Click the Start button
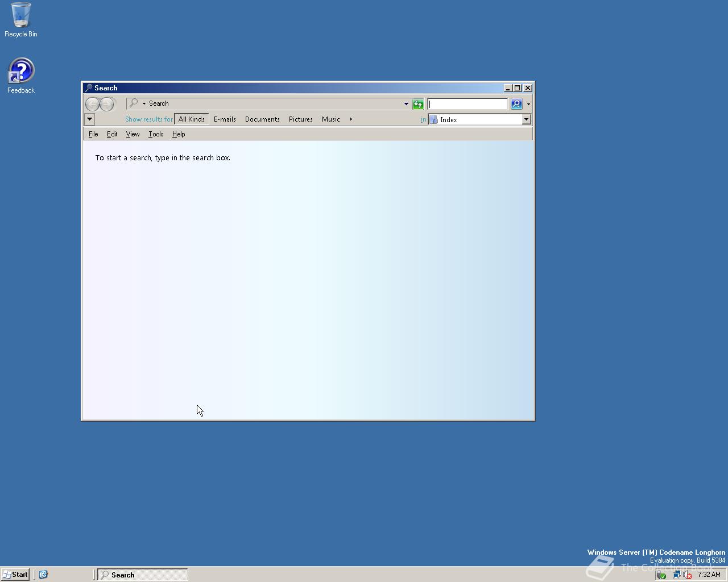 point(15,575)
